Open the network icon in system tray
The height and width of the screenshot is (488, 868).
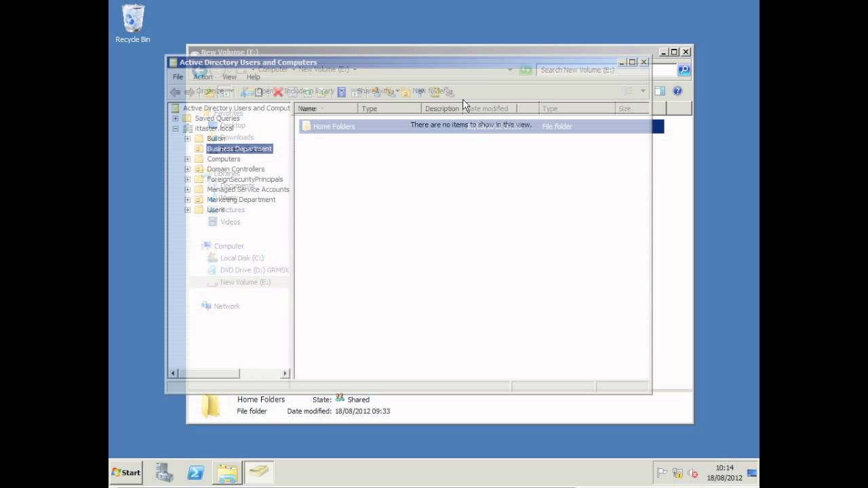pos(677,473)
